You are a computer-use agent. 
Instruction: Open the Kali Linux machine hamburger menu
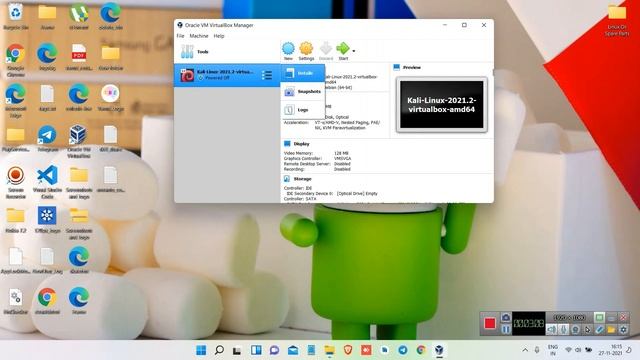[x=267, y=75]
